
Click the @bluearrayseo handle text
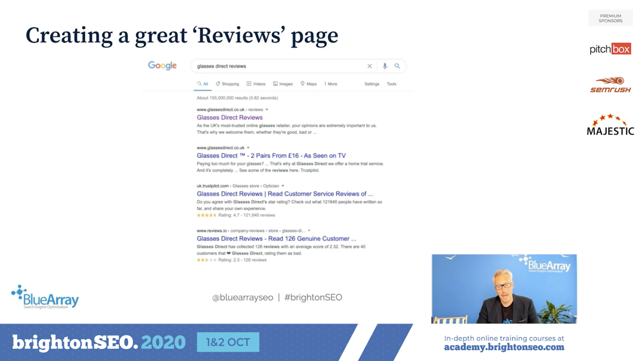[x=242, y=297]
